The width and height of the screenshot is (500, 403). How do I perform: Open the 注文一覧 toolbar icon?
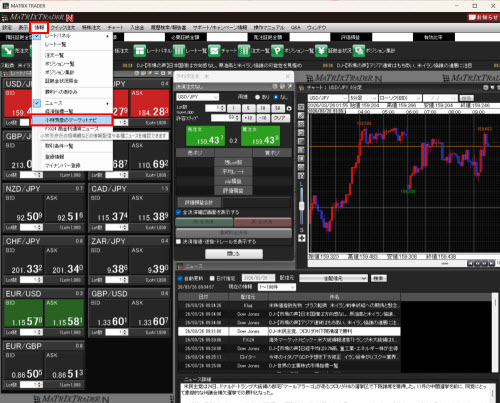(244, 51)
